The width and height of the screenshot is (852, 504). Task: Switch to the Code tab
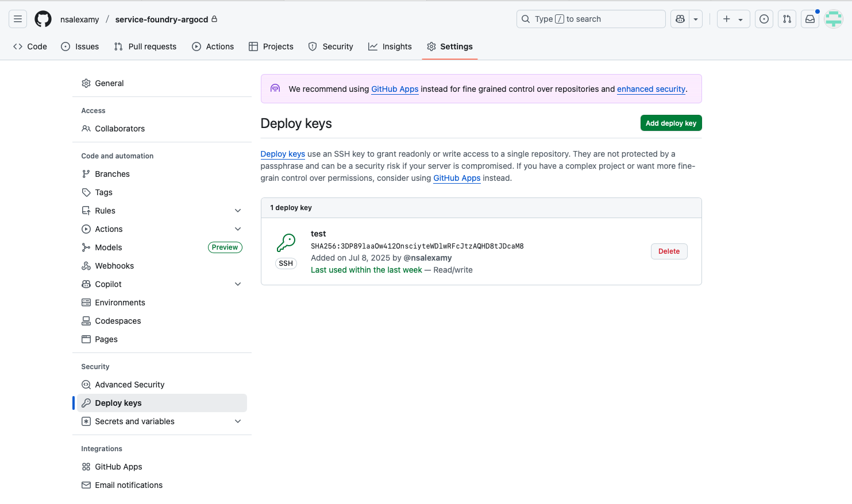(30, 46)
